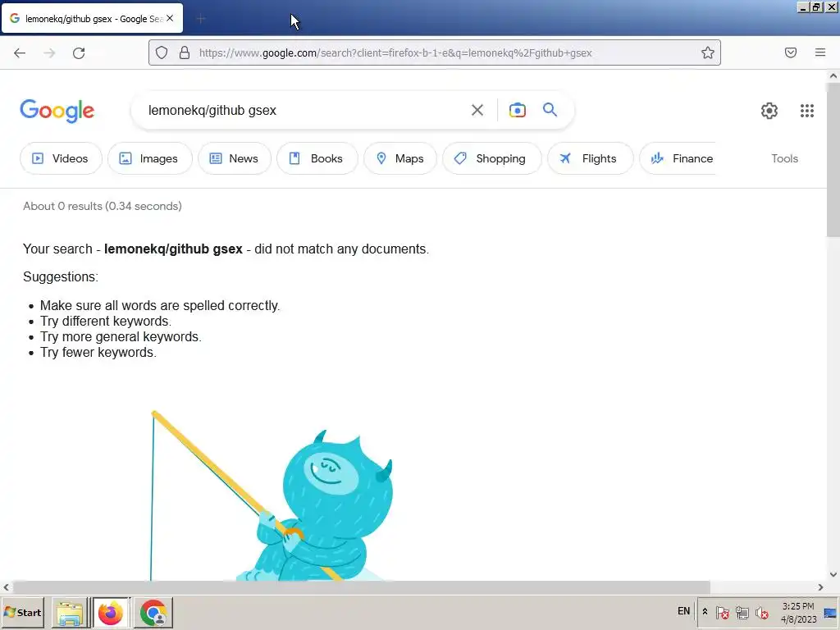Click the magnifier search button
This screenshot has height=630, width=840.
(x=550, y=110)
